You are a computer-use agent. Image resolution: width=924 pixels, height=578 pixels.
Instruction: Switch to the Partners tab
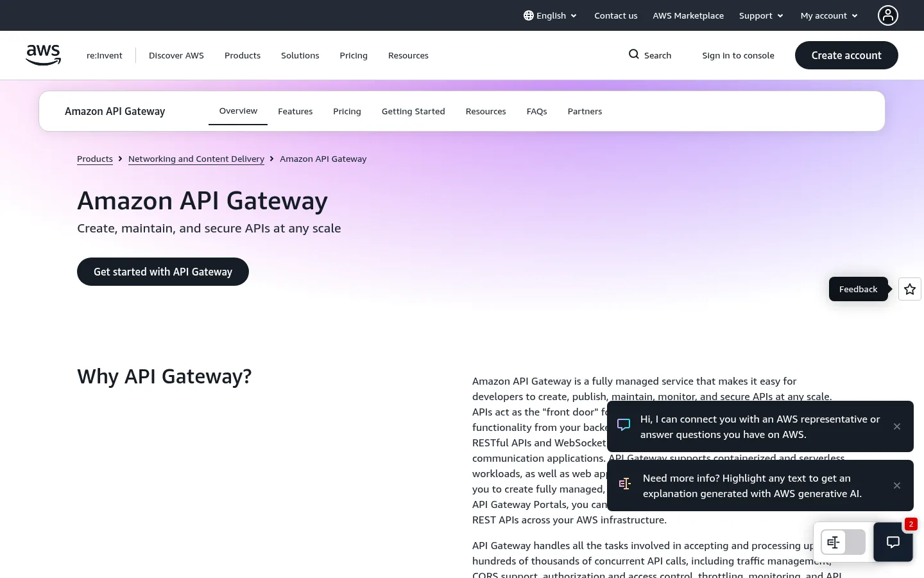point(585,111)
